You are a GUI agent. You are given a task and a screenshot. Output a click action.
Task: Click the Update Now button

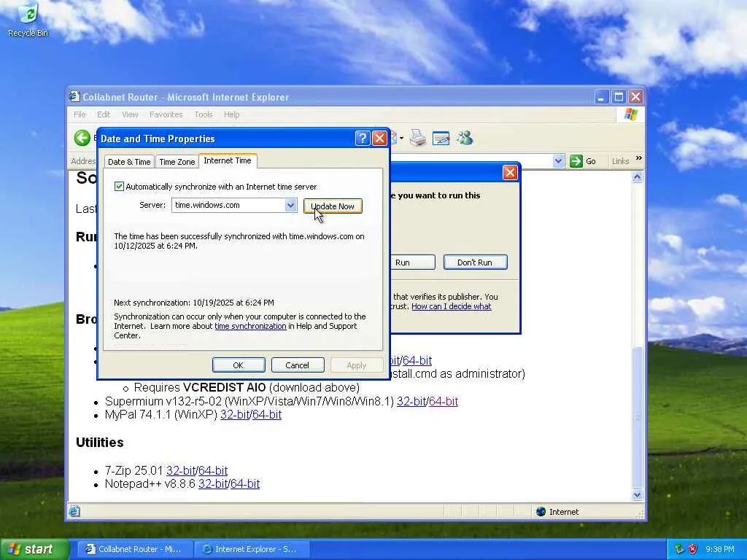(x=333, y=206)
